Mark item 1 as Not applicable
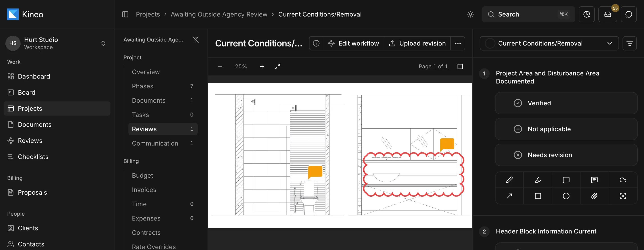The image size is (644, 250). point(566,129)
